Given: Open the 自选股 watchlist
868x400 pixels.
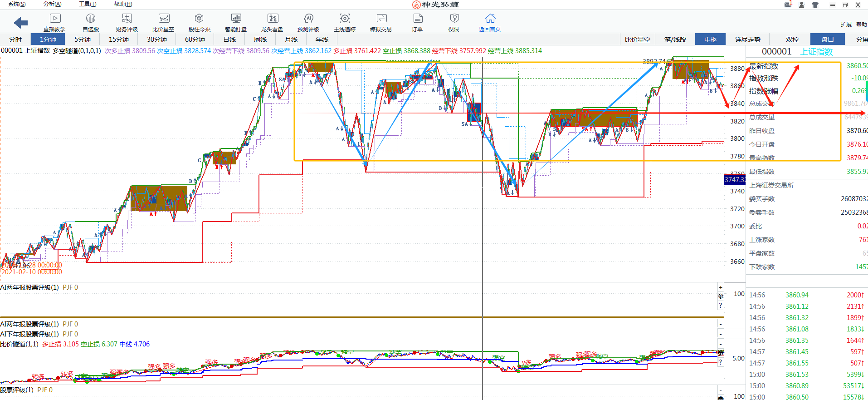Looking at the screenshot, I should [x=91, y=22].
